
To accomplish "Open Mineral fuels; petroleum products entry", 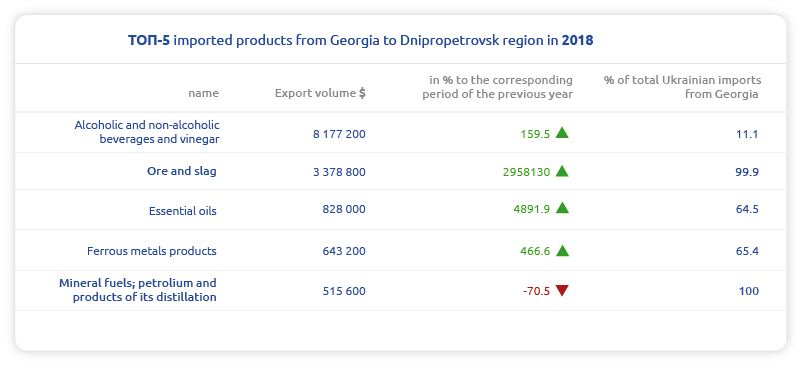I will [x=138, y=289].
